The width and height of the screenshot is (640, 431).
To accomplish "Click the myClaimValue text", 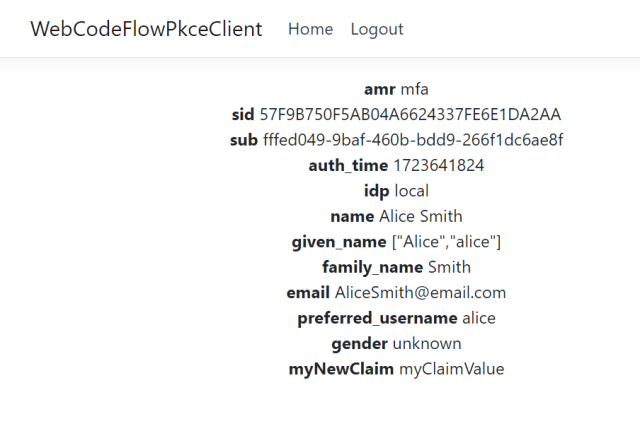I will pos(452,369).
